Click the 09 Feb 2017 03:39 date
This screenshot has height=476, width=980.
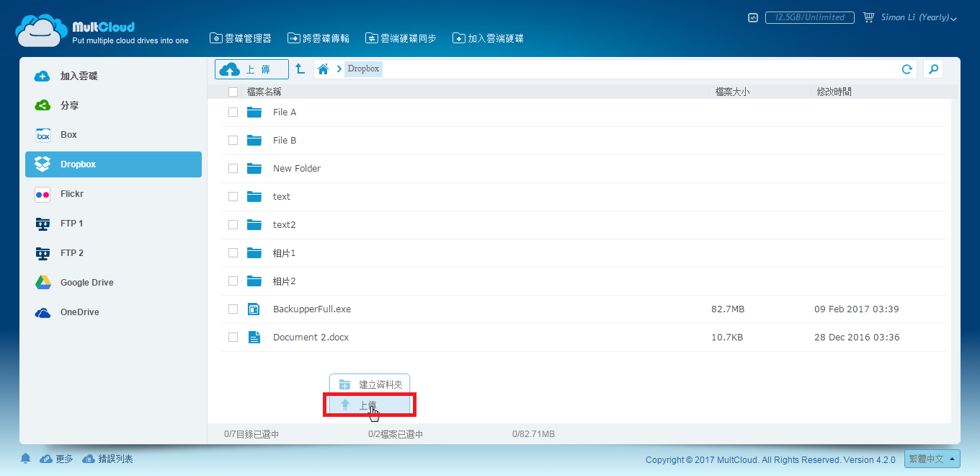click(857, 309)
